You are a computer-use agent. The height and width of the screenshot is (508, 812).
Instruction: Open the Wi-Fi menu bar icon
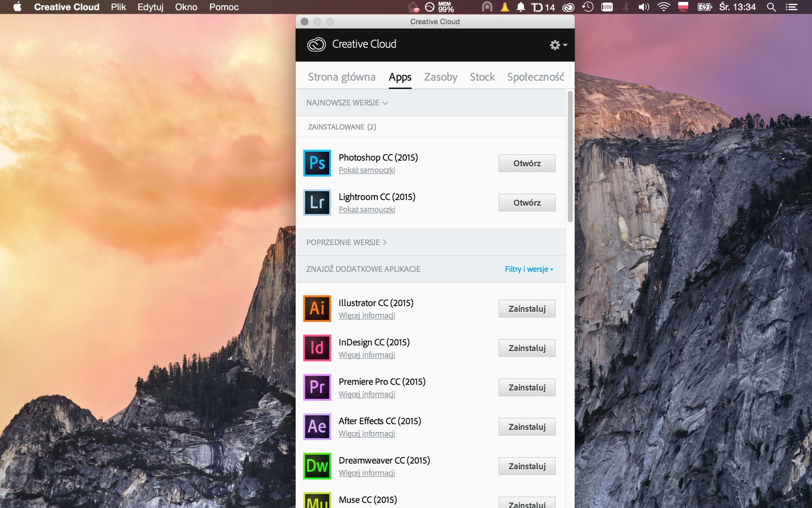click(664, 7)
